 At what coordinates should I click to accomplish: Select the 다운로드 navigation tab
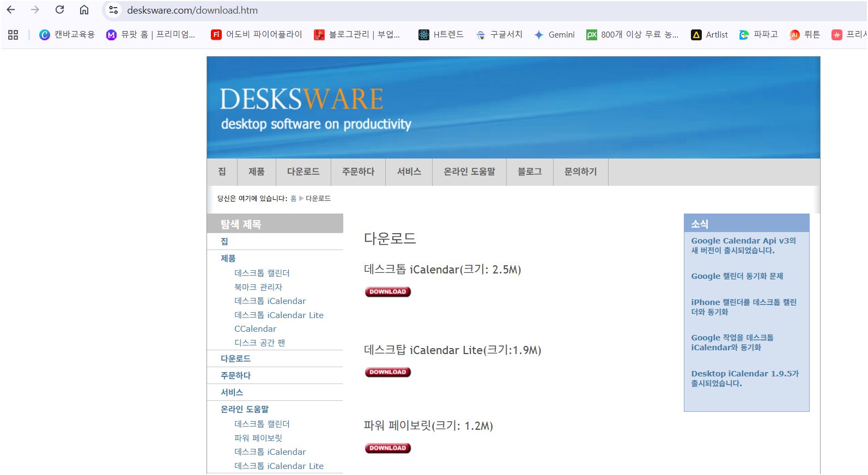tap(304, 172)
